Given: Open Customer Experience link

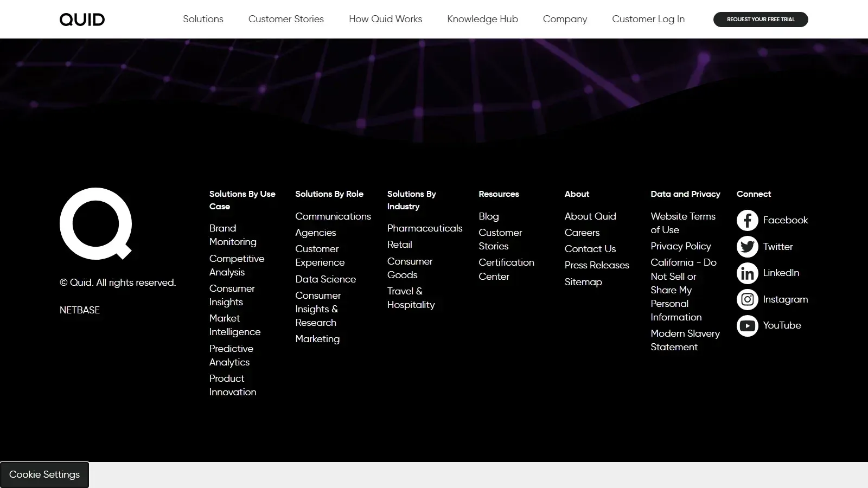Looking at the screenshot, I should (320, 255).
